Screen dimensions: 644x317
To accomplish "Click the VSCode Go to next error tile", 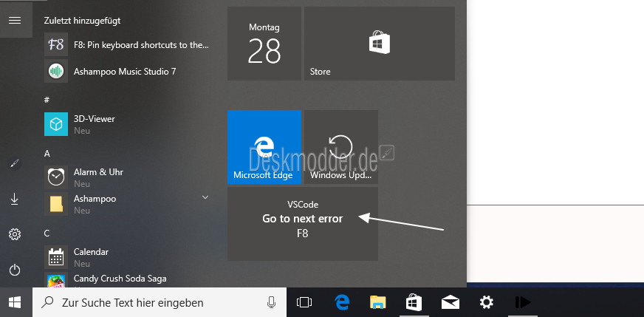I will [x=303, y=224].
